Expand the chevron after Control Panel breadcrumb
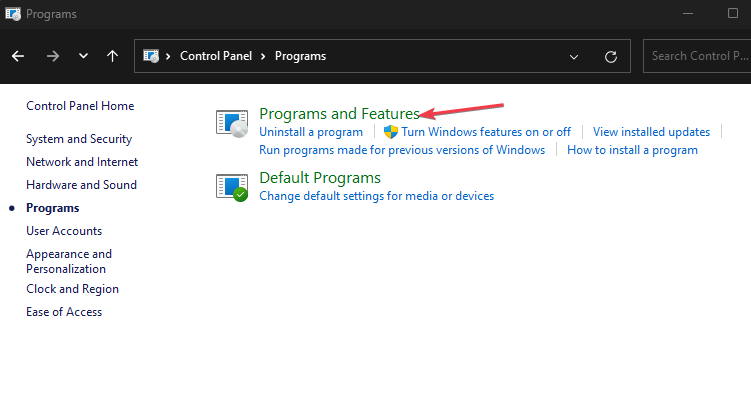 coord(263,57)
